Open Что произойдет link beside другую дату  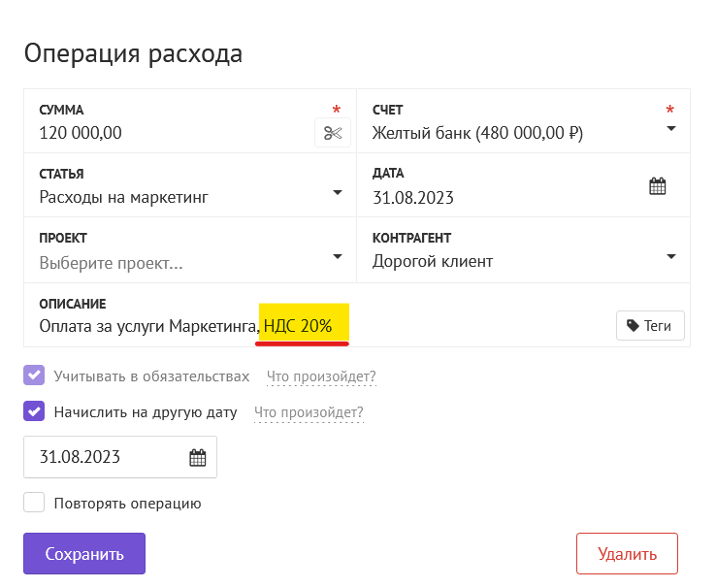coord(309,412)
